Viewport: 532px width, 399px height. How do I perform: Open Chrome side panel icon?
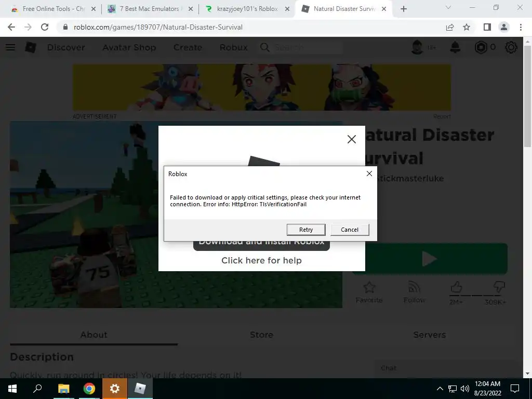click(x=487, y=27)
